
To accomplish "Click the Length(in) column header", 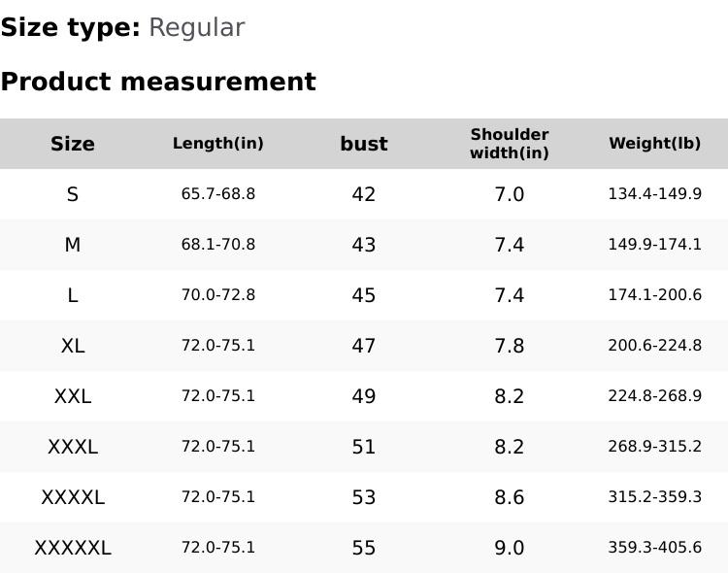I will point(218,144).
